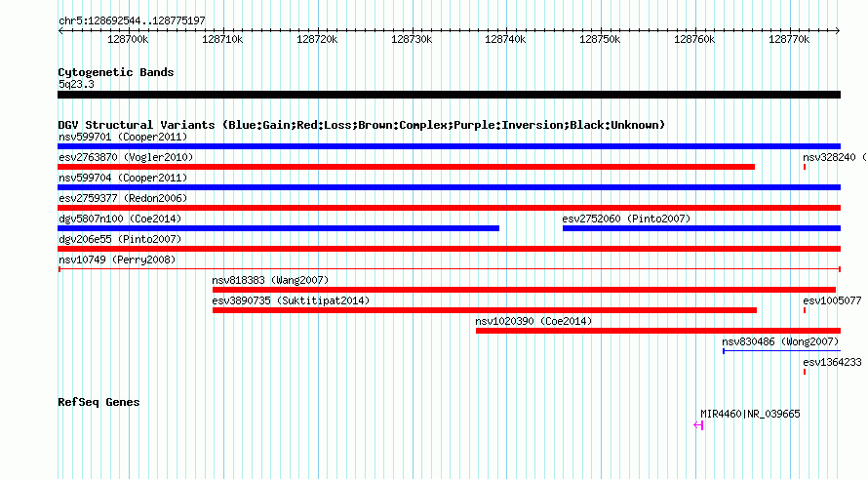
Task: Click the small red marker under nsv328240
Action: click(805, 167)
